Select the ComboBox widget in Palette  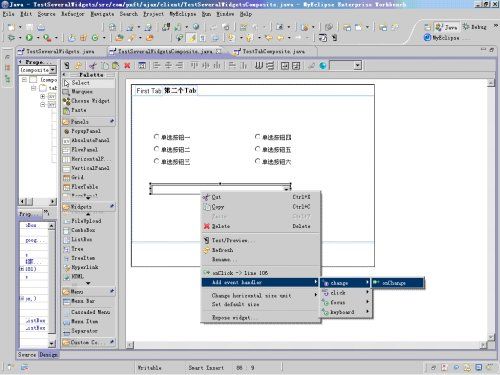83,230
